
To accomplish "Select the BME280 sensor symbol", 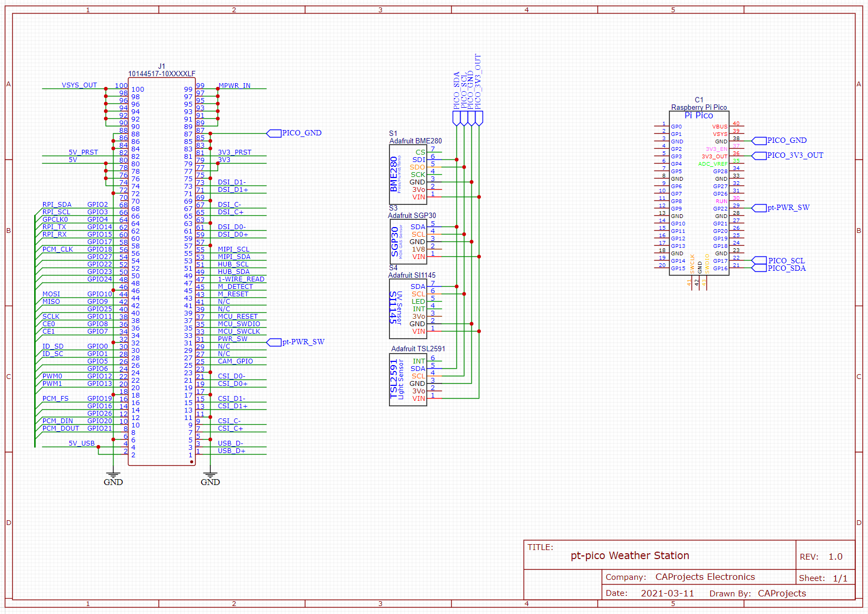I will coord(408,174).
